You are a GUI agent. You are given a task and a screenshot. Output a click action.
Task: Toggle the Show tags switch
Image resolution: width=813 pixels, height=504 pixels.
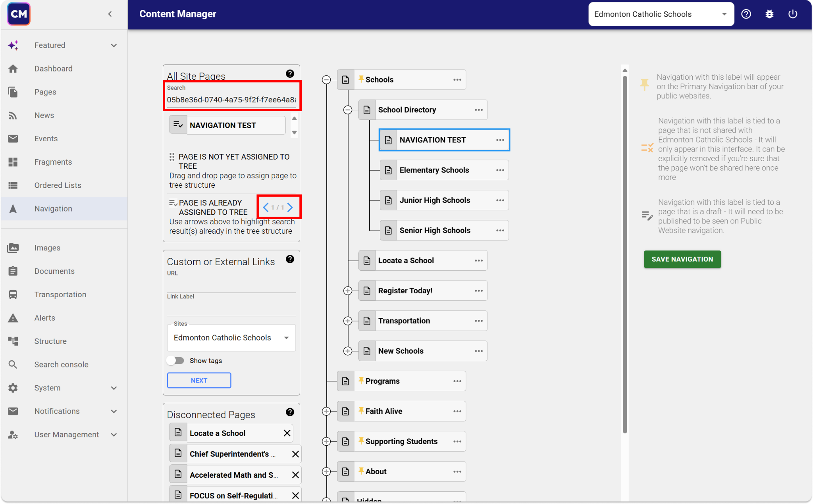click(x=175, y=360)
